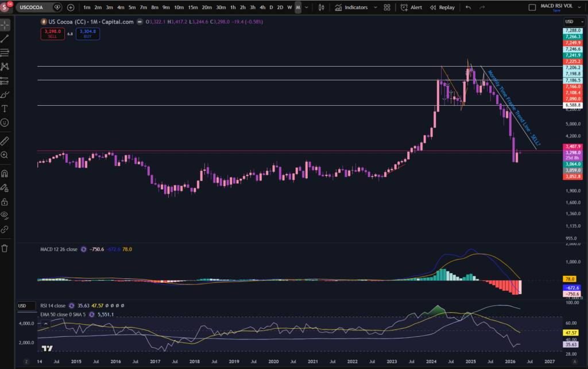Click the trash icon to remove drawings
This screenshot has height=369, width=588.
[x=5, y=248]
